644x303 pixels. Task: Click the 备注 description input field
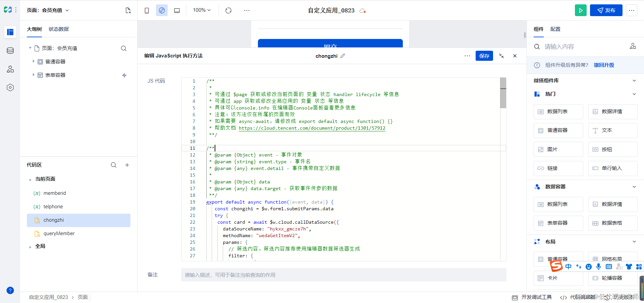point(343,275)
